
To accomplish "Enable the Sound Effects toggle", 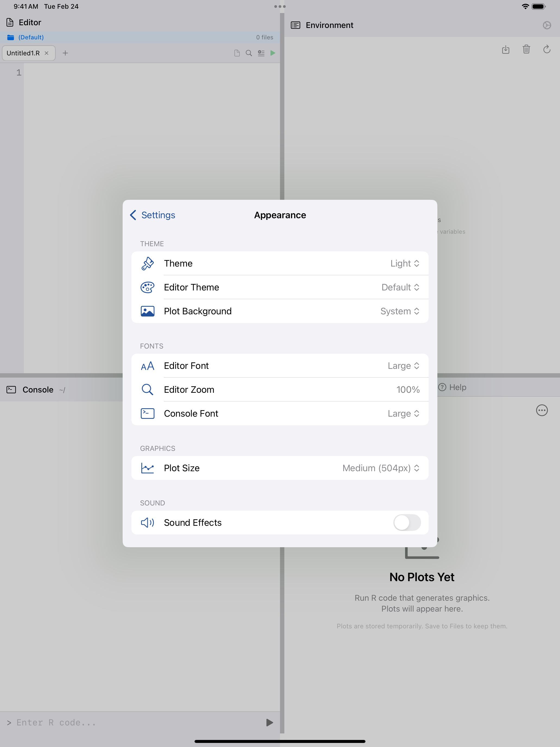I will click(407, 523).
